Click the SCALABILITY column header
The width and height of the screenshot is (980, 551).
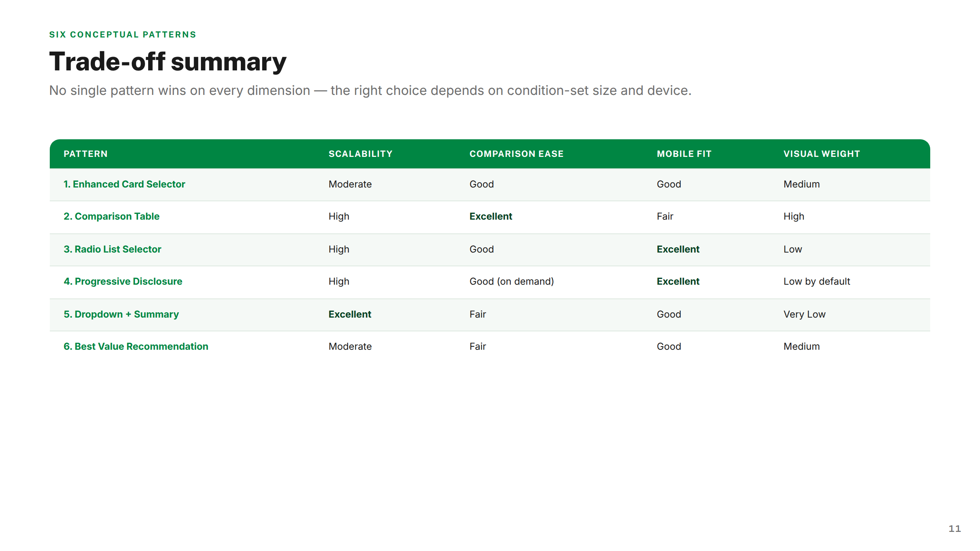pos(360,154)
